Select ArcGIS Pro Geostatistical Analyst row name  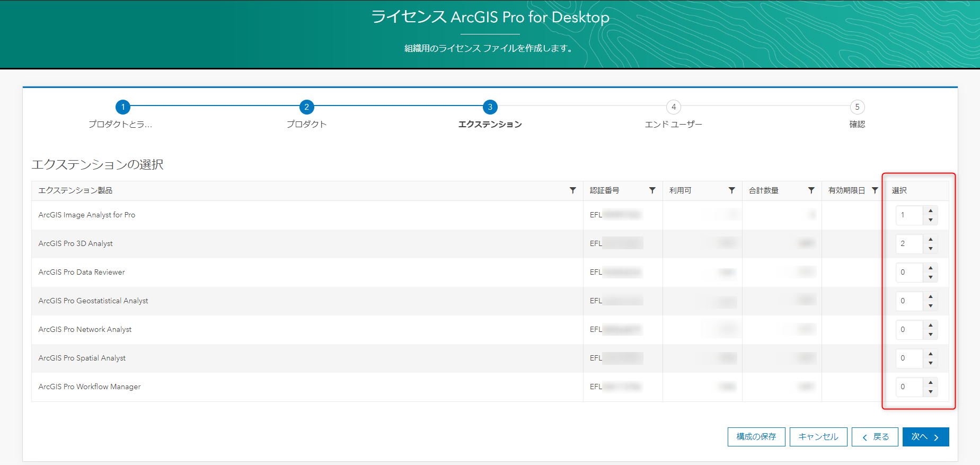point(93,301)
